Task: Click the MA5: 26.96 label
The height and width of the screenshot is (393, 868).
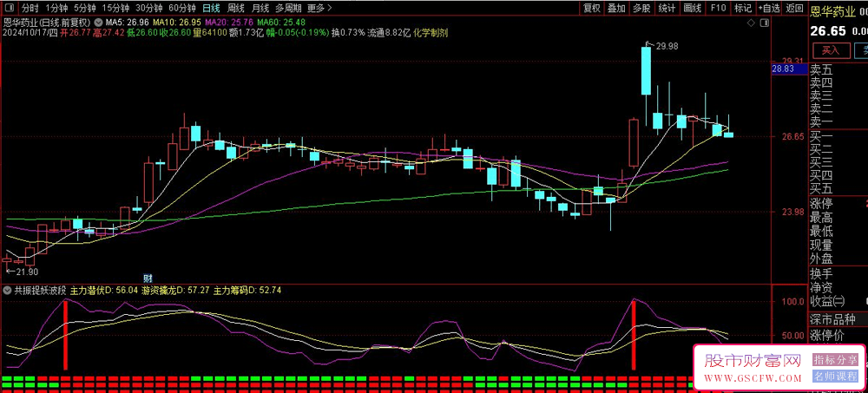Action: [x=127, y=23]
